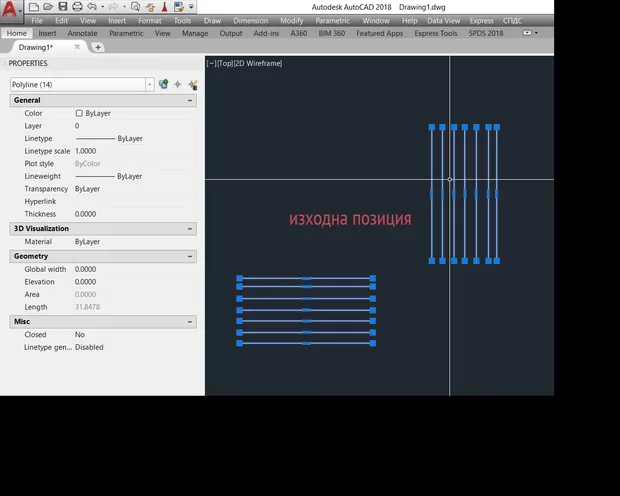Expand the Quick Access Toolbar customize arrow
Screen dimensions: 620x496
click(192, 7)
